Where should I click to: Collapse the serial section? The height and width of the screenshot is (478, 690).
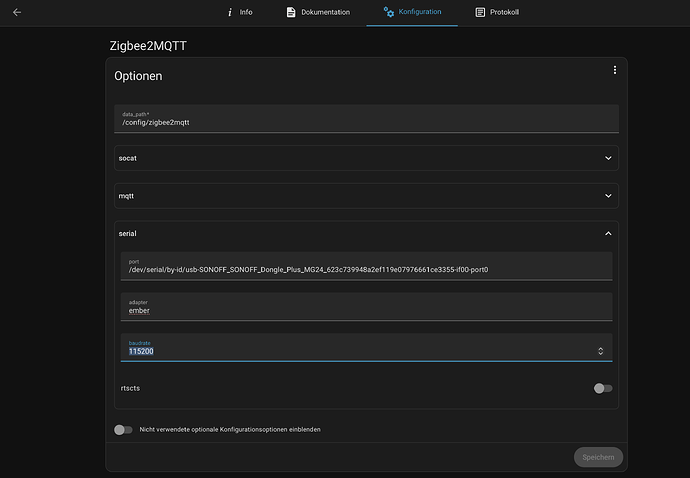(366, 233)
